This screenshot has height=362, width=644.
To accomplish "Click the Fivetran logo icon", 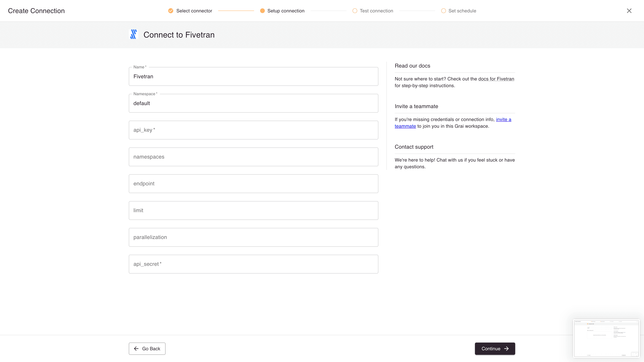I will [x=133, y=35].
